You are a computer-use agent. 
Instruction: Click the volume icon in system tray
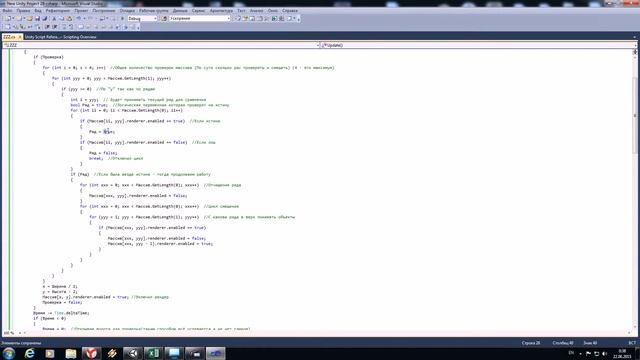pos(605,353)
